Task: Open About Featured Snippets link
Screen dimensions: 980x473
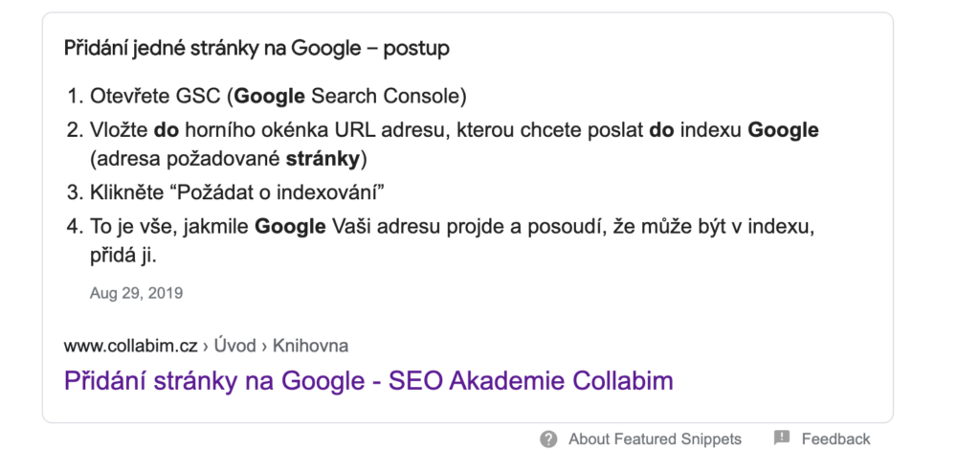Action: pos(655,439)
